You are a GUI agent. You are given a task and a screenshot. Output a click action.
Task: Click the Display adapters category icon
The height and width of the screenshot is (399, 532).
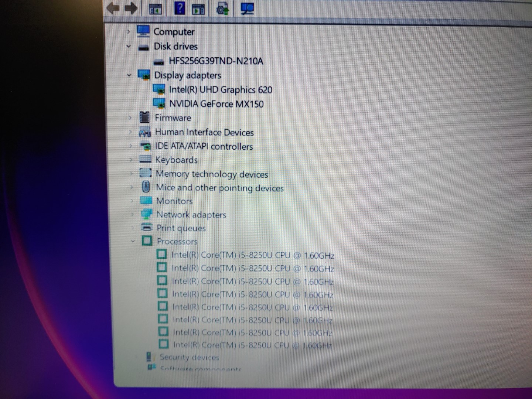144,75
